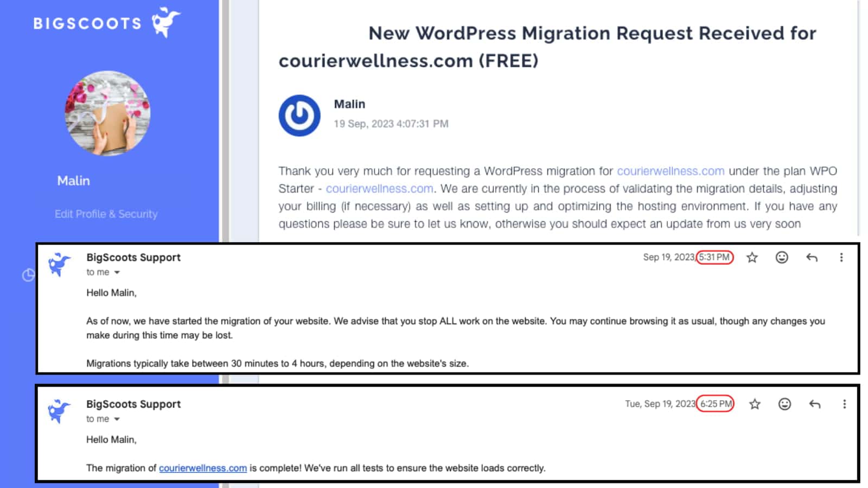868x488 pixels.
Task: Open Malin's profile picture in sidebar
Action: tap(107, 113)
